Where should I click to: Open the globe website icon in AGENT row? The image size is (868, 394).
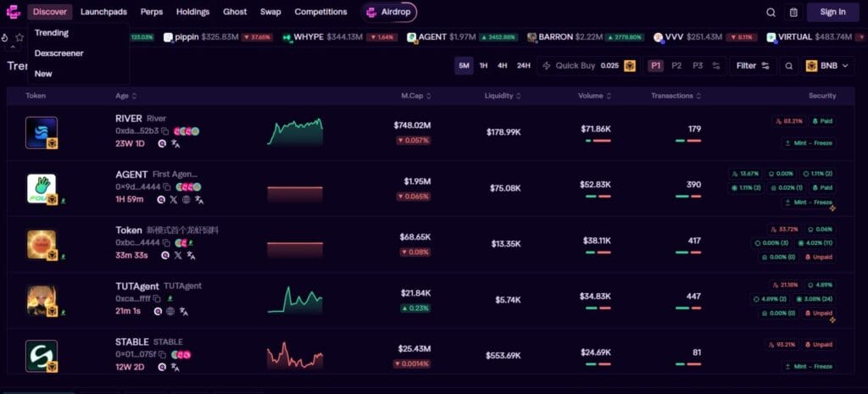point(186,200)
